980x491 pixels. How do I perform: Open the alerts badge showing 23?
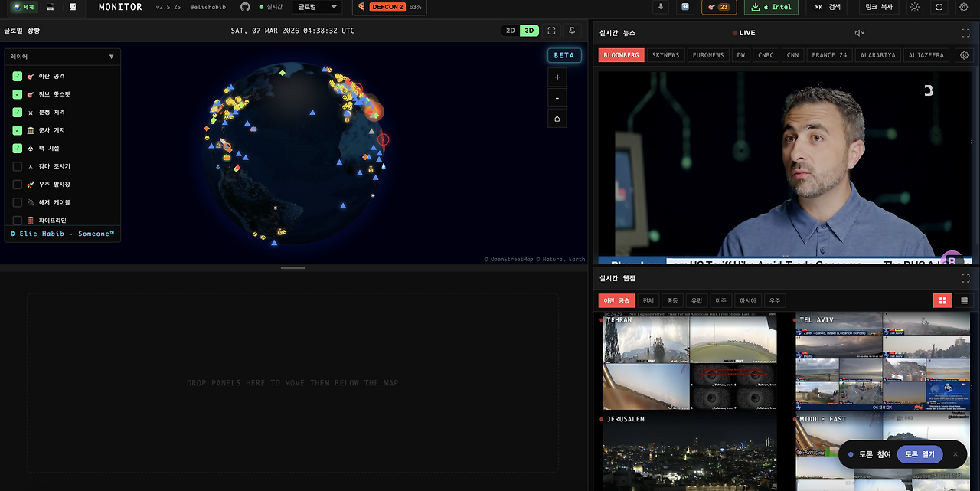tap(719, 7)
